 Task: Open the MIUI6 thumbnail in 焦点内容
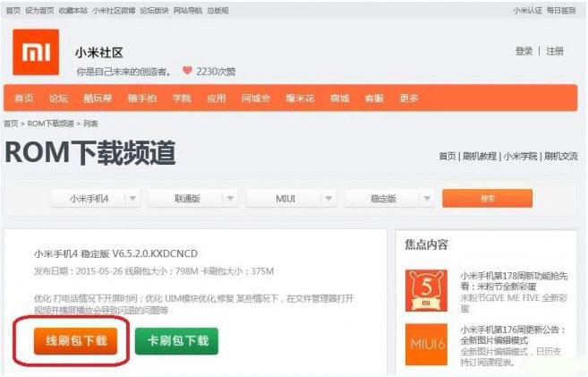(426, 344)
